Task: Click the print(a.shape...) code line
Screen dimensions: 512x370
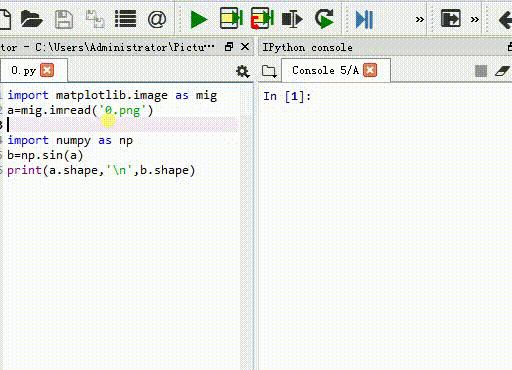Action: (x=101, y=170)
